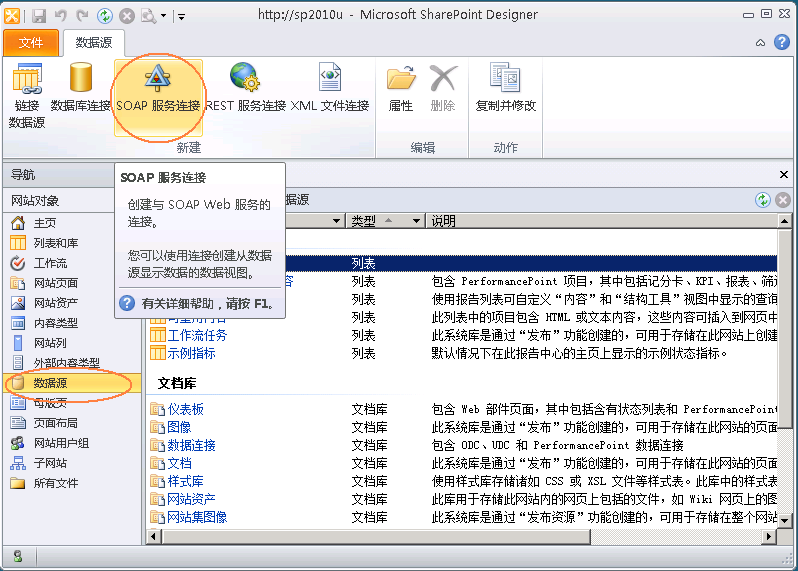Viewport: 798px width, 571px height.
Task: Click the 复制并修改 button
Action: click(505, 87)
